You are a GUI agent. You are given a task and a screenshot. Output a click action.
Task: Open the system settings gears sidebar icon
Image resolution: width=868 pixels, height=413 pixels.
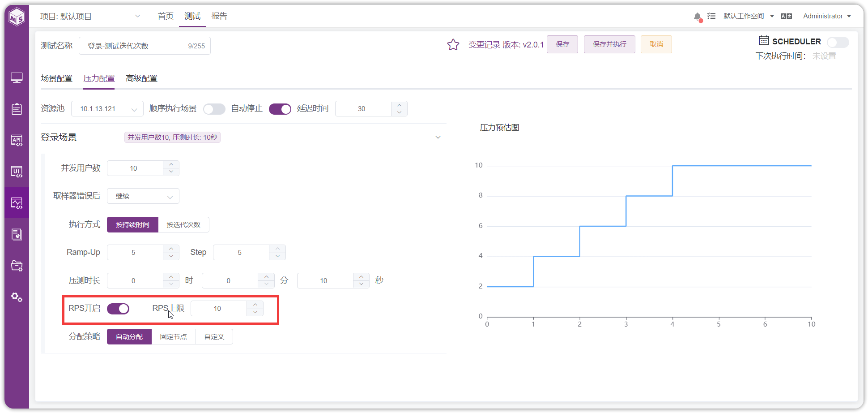[17, 297]
